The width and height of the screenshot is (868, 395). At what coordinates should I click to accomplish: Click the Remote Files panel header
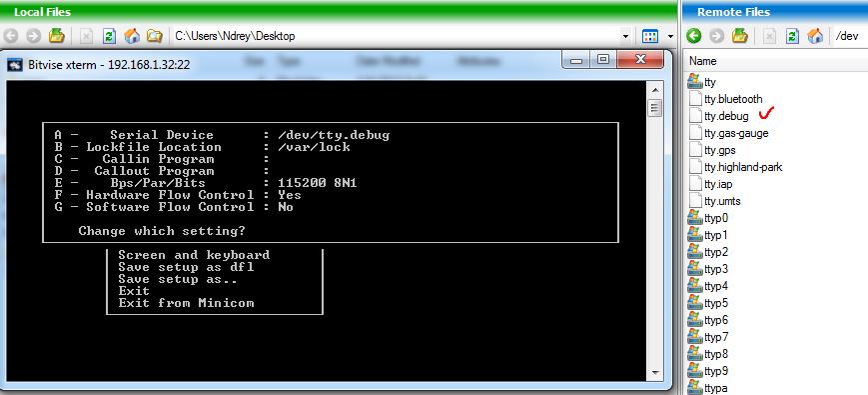[775, 12]
